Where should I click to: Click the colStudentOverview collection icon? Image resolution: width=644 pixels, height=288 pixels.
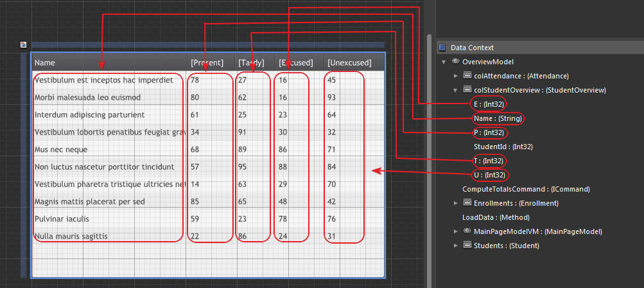click(467, 90)
